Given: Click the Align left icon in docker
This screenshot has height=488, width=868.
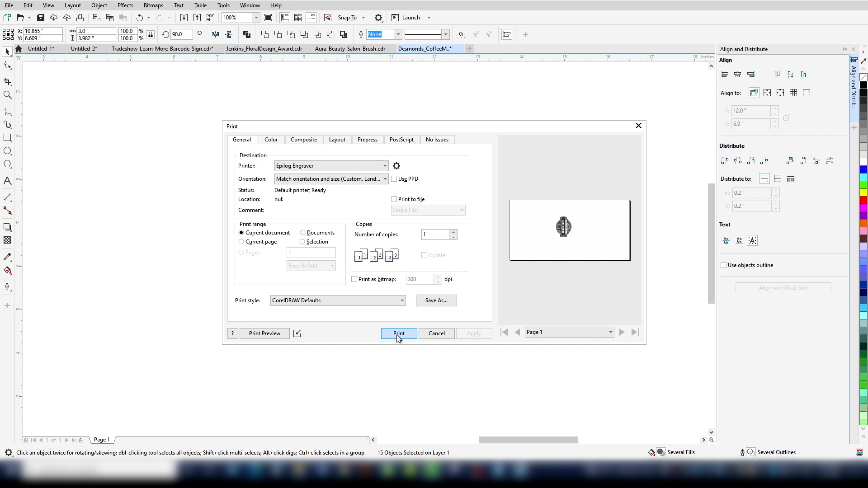Looking at the screenshot, I should [725, 75].
